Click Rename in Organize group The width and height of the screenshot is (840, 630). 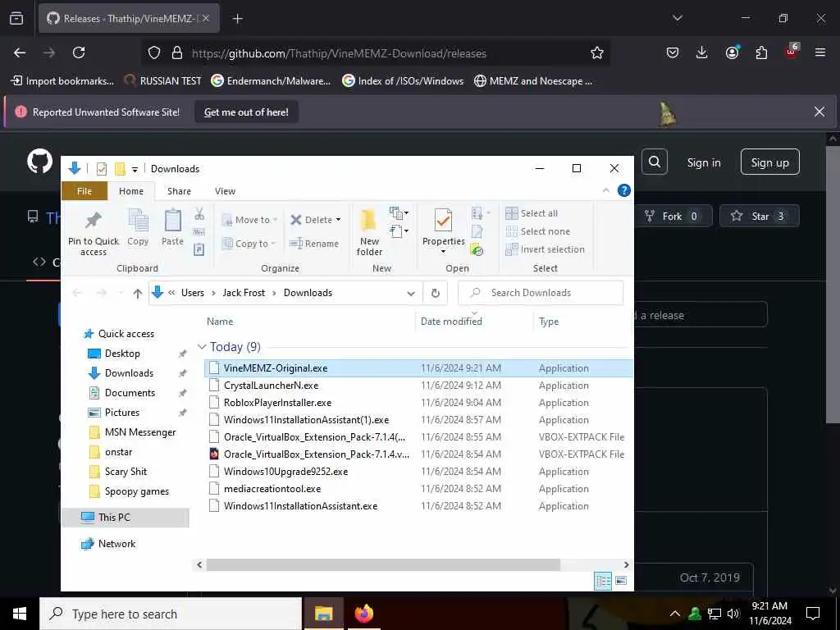[x=314, y=244]
